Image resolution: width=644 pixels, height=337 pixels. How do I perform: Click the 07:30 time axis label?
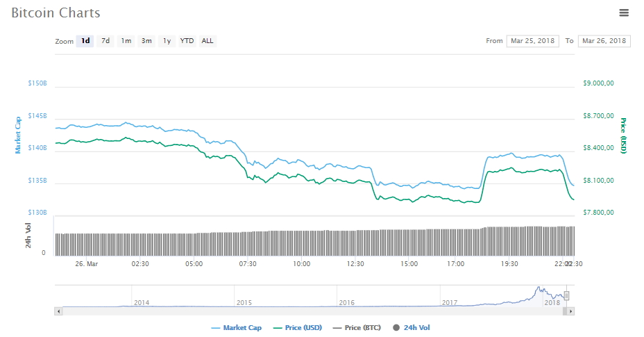point(248,264)
